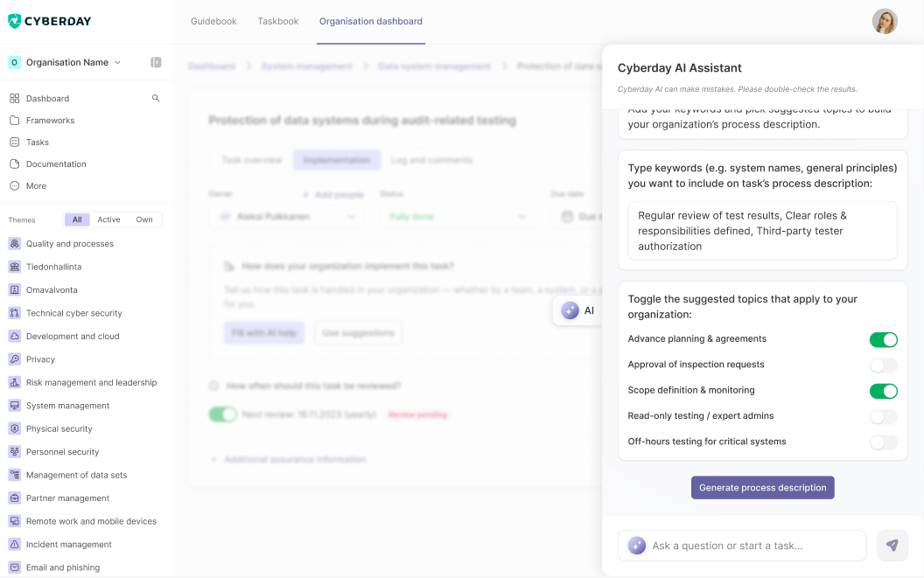Click the floating AI assistant button
The image size is (924, 578).
pos(577,310)
